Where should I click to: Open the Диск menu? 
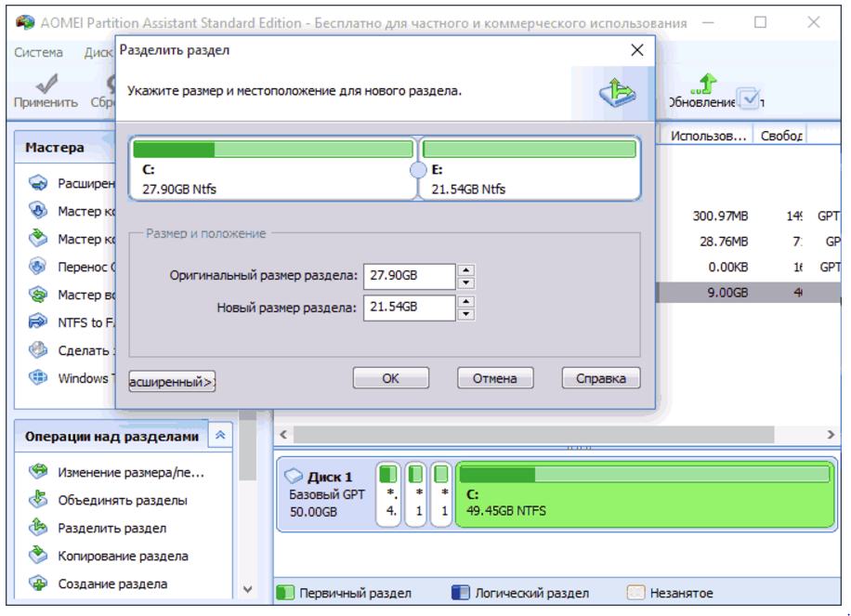98,52
